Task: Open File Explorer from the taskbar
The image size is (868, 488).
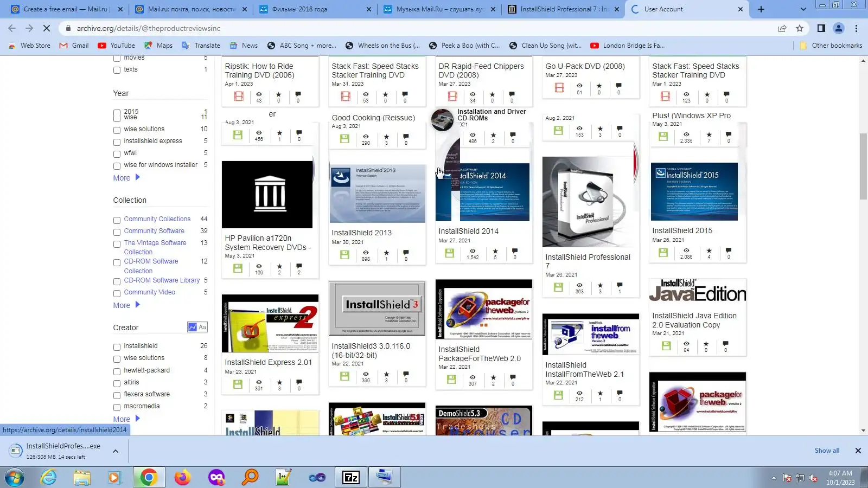Action: pos(82,477)
